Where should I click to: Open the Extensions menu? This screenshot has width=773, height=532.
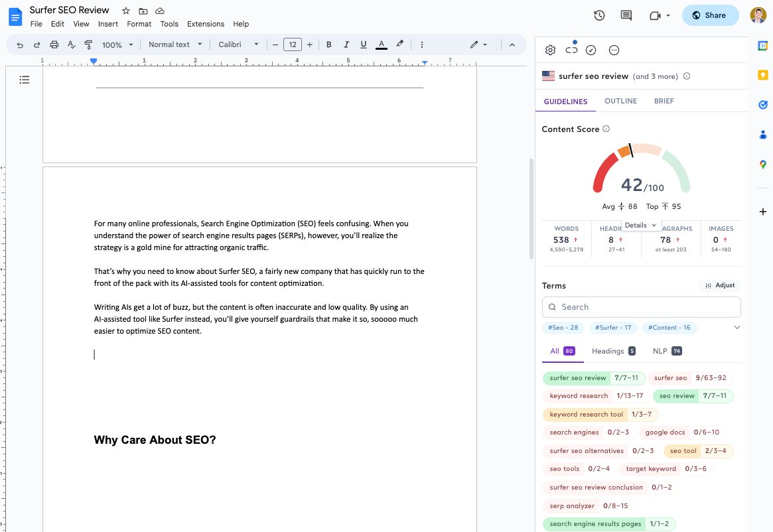(206, 24)
